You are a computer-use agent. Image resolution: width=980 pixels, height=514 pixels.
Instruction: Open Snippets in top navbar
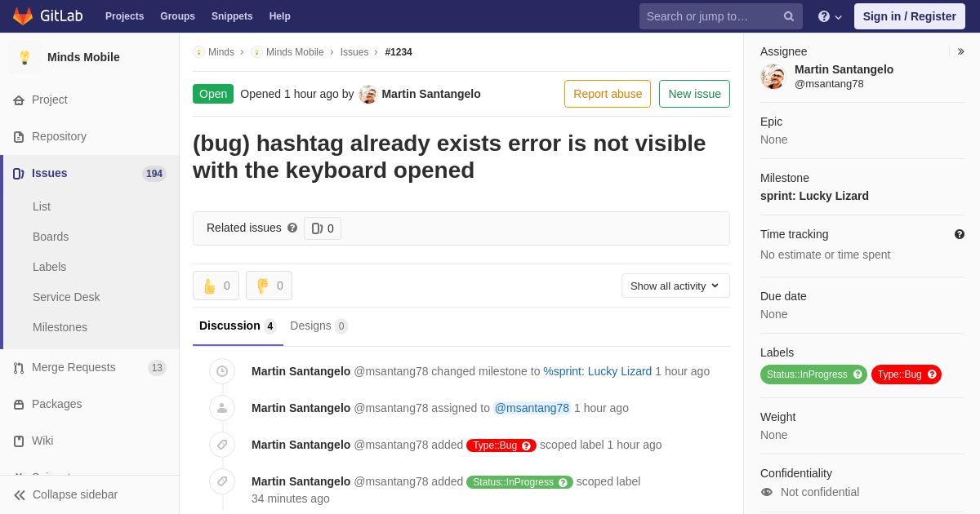pyautogui.click(x=232, y=16)
